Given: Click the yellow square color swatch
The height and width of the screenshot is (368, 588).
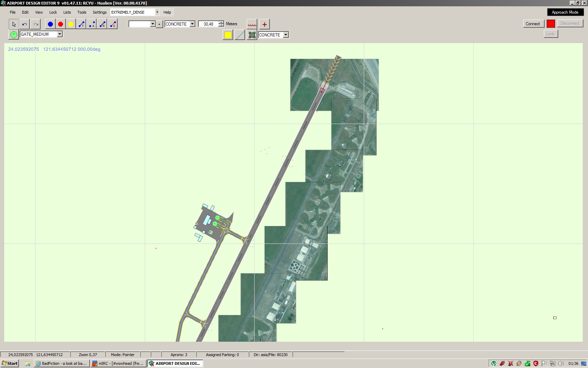Looking at the screenshot, I should [228, 35].
